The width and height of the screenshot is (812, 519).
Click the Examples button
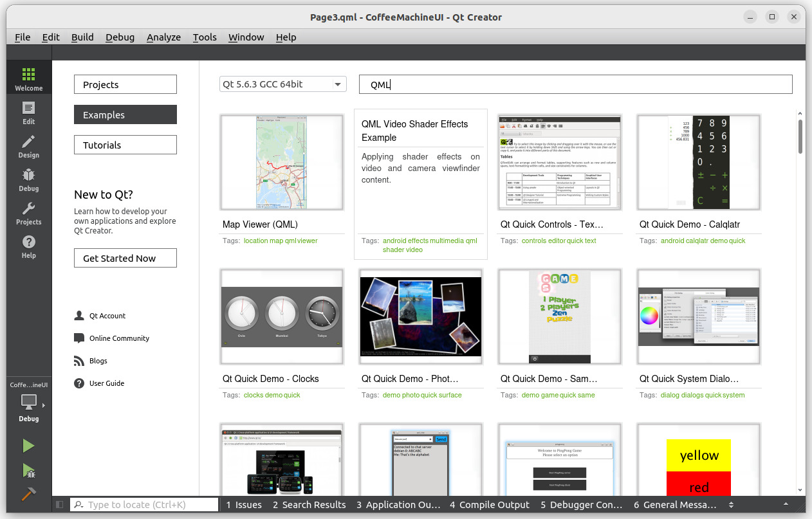pyautogui.click(x=125, y=114)
